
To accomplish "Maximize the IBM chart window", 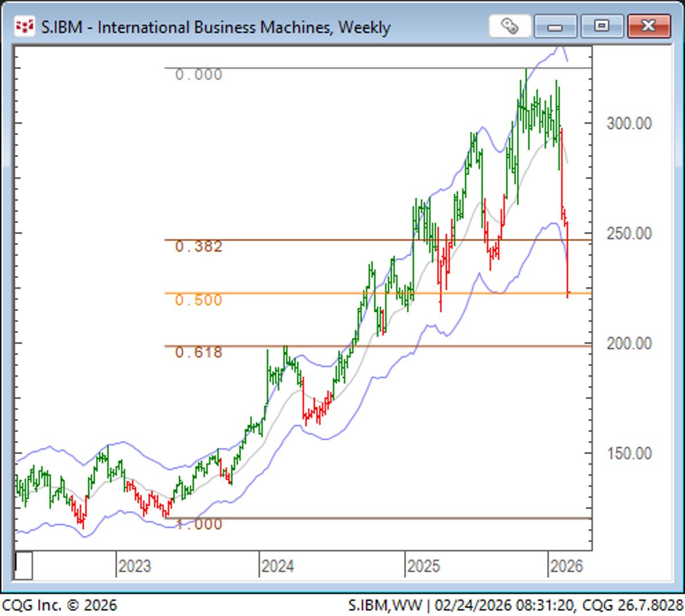I will pyautogui.click(x=601, y=26).
